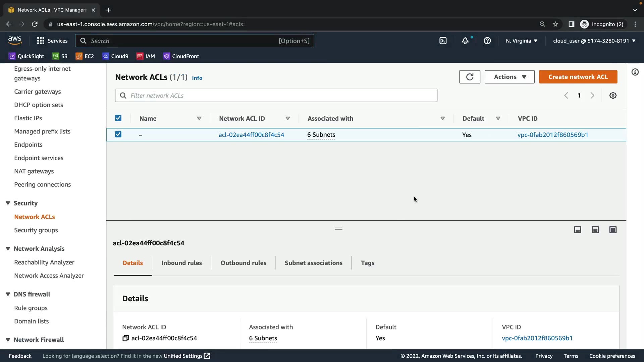Click the help question mark icon
This screenshot has width=644, height=362.
(x=487, y=41)
